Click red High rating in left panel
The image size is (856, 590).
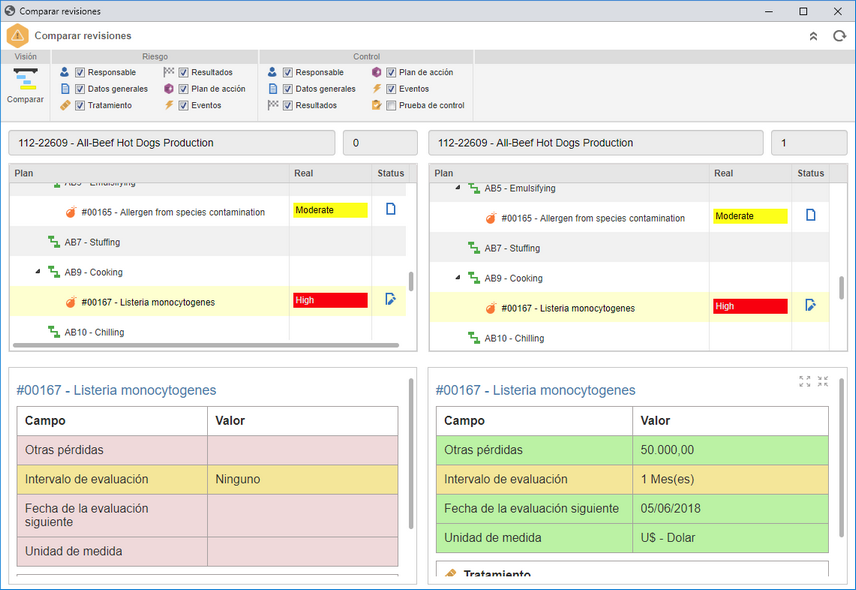click(330, 300)
